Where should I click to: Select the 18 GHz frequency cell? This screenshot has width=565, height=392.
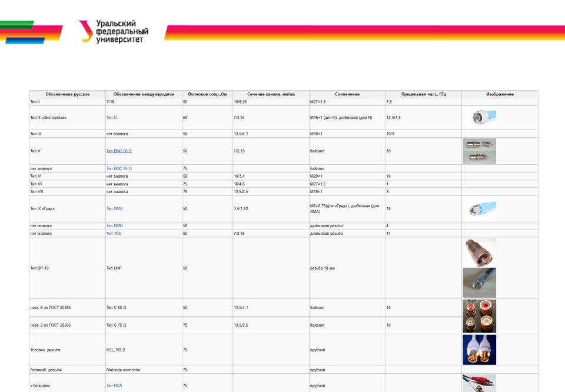(x=424, y=209)
